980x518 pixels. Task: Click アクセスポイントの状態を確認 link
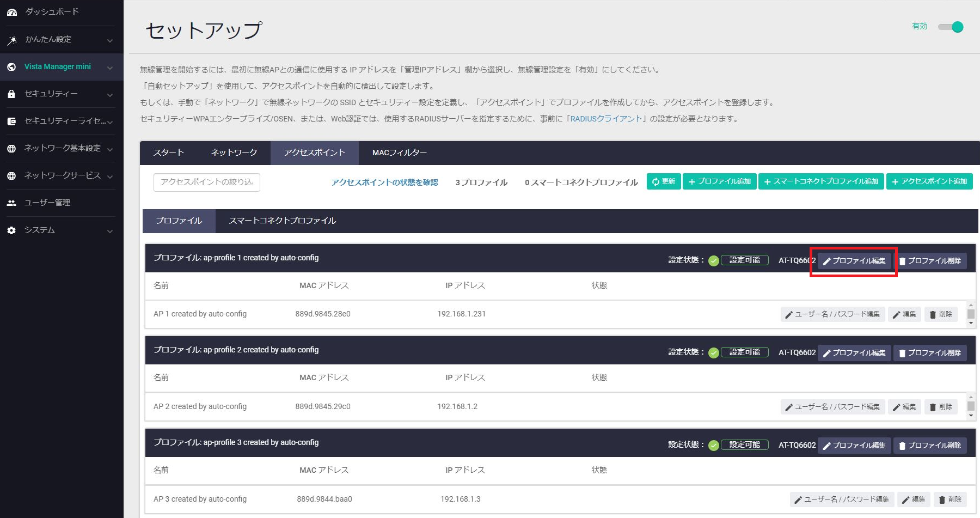(384, 182)
